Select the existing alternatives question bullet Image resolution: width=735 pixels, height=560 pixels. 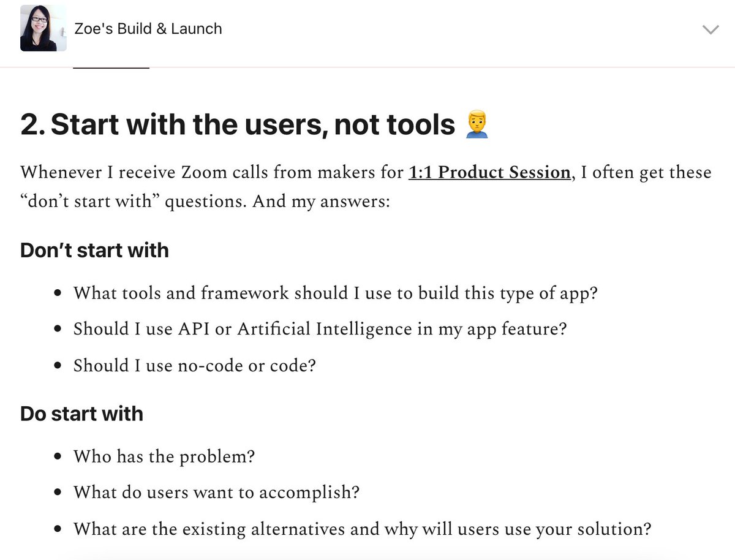pos(362,529)
